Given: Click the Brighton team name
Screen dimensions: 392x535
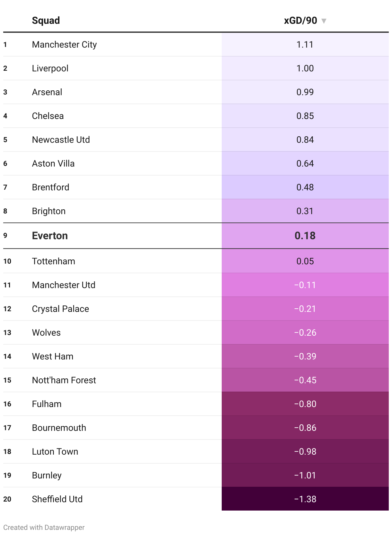Looking at the screenshot, I should click(49, 211).
